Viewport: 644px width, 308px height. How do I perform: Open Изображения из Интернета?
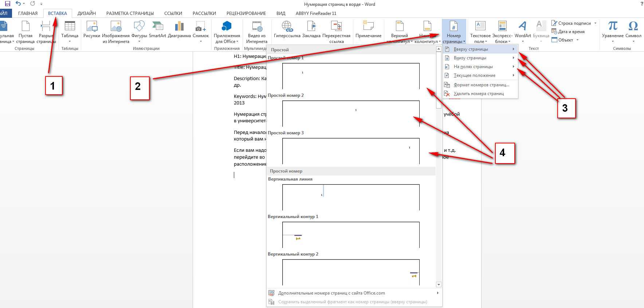[x=116, y=32]
